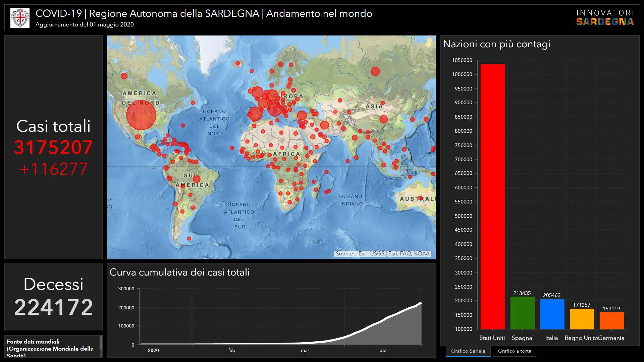
Task: Select the blue Italia bar
Action: click(552, 314)
